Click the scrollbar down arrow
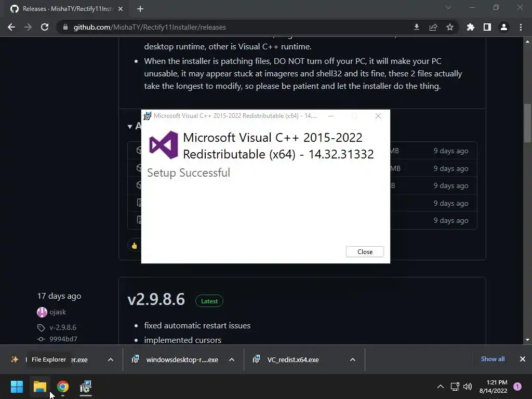The image size is (532, 399). pos(527,340)
